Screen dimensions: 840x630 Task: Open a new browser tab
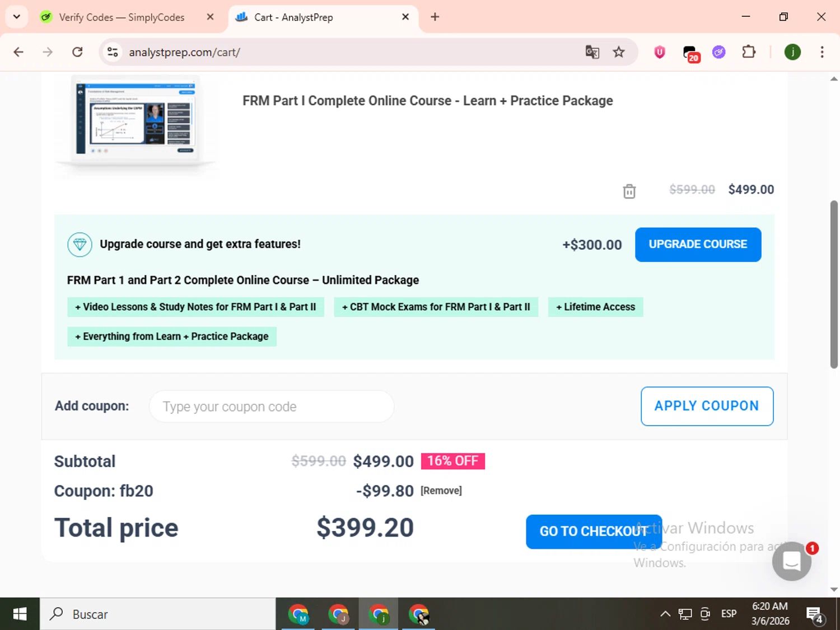pos(435,17)
